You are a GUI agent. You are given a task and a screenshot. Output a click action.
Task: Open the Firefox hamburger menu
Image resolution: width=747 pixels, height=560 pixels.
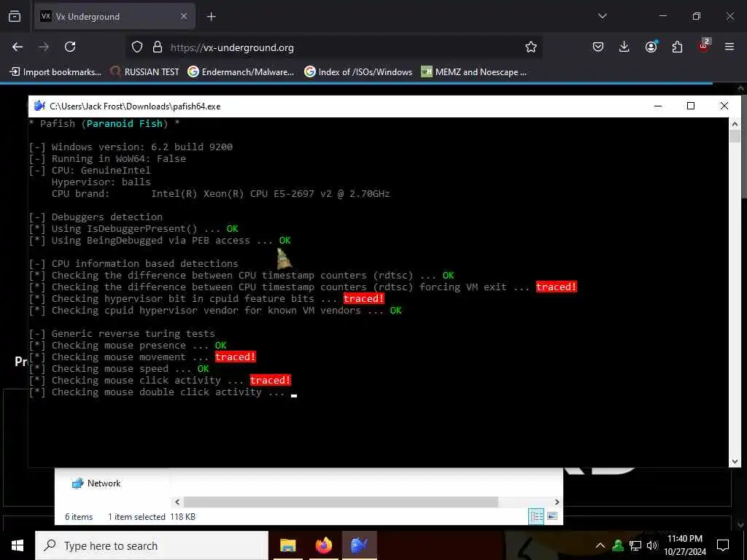coord(729,47)
